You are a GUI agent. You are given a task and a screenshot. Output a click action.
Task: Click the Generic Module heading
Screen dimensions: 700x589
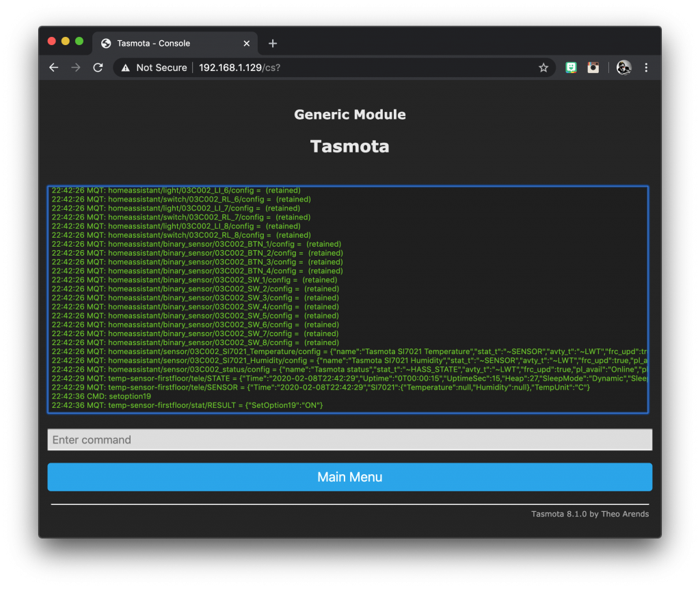point(350,115)
